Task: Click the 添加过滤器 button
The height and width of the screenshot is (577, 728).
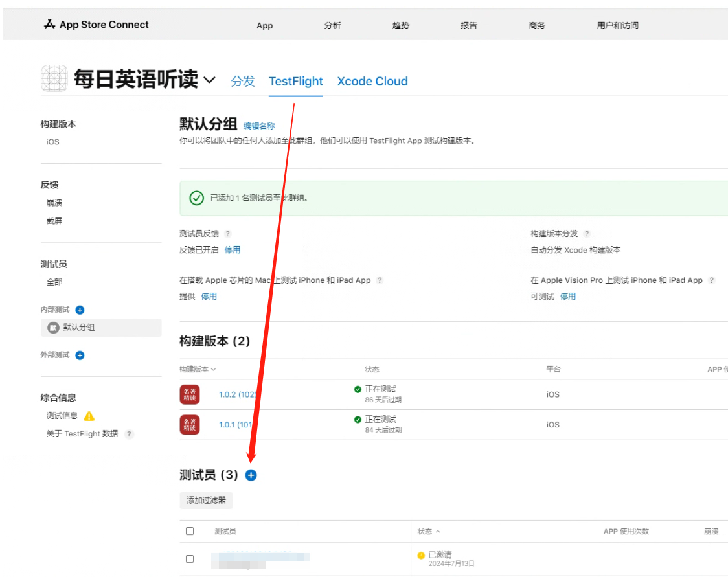Action: 206,500
